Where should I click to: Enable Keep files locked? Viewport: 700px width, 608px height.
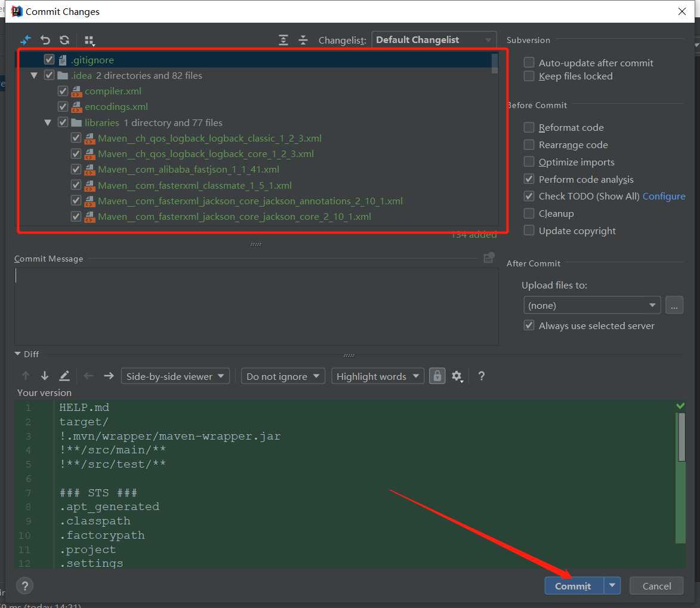pyautogui.click(x=529, y=76)
